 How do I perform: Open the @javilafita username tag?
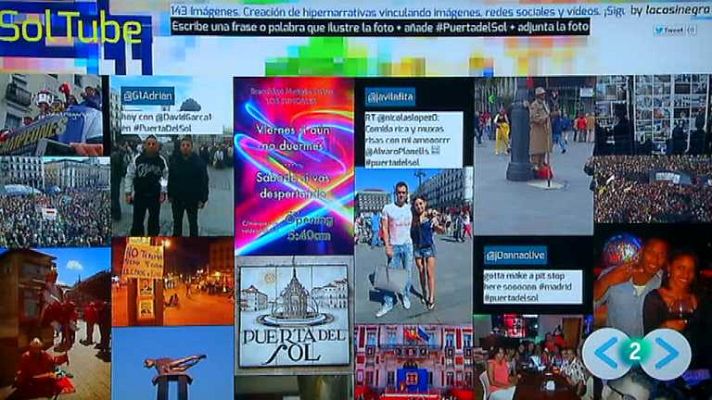[x=390, y=97]
